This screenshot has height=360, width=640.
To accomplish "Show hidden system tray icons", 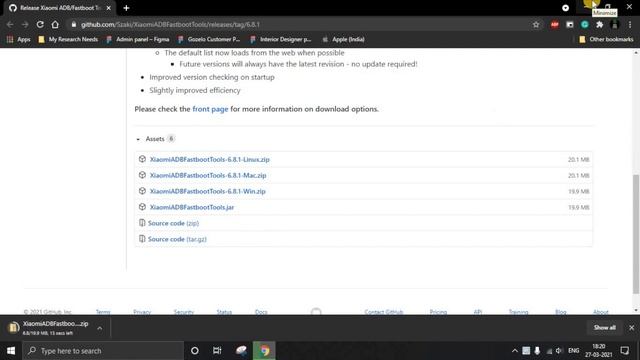I will click(515, 351).
